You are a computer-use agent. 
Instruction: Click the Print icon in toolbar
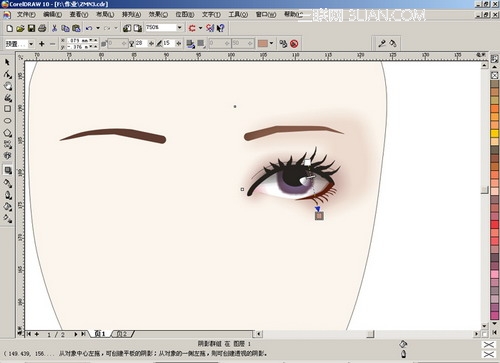pos(42,28)
